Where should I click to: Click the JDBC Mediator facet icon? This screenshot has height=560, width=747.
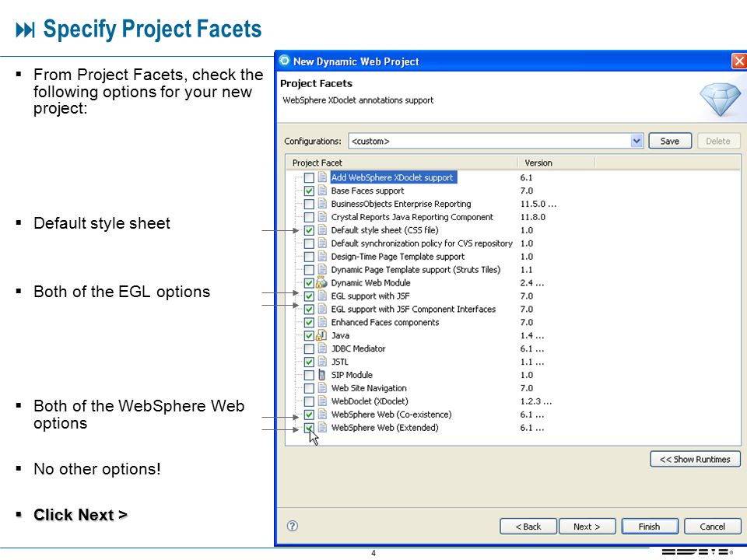(x=322, y=348)
